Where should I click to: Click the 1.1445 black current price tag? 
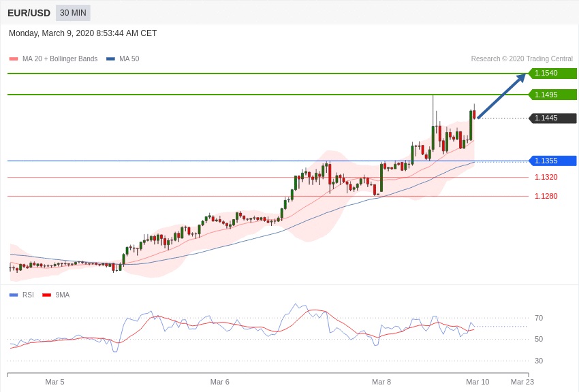tap(552, 118)
